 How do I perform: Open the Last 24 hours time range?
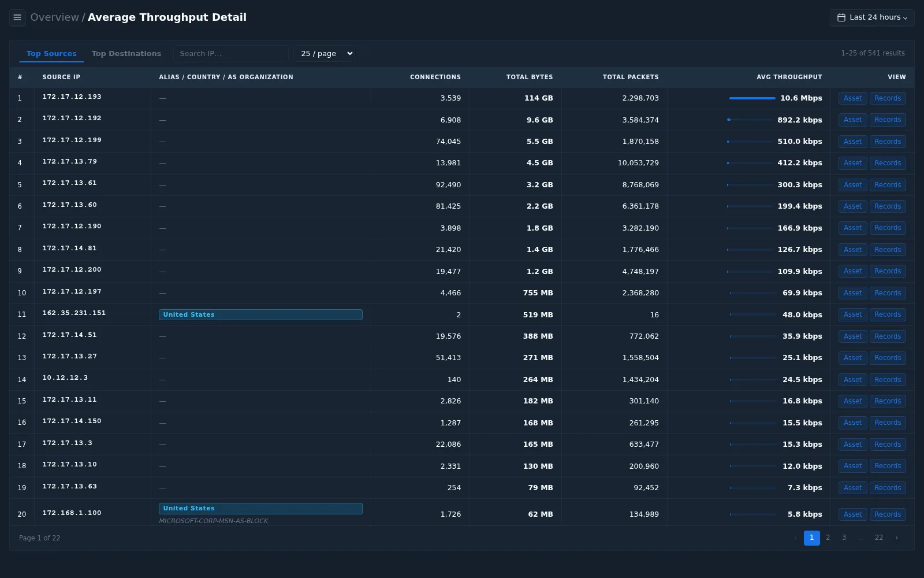coord(872,17)
